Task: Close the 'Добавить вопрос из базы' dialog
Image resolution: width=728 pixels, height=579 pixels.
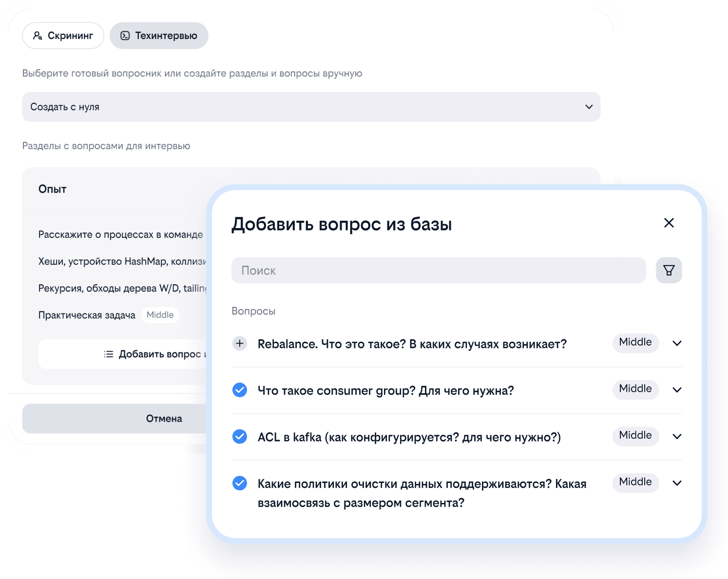Action: click(x=669, y=223)
